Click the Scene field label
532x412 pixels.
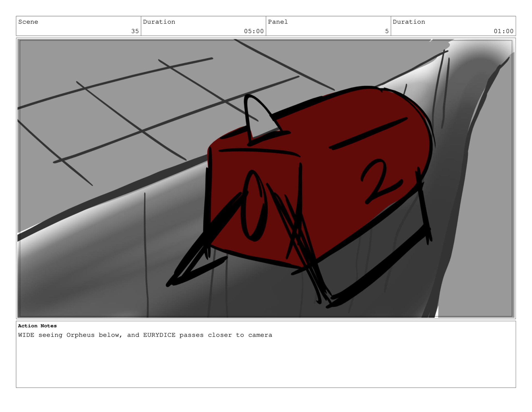click(28, 22)
